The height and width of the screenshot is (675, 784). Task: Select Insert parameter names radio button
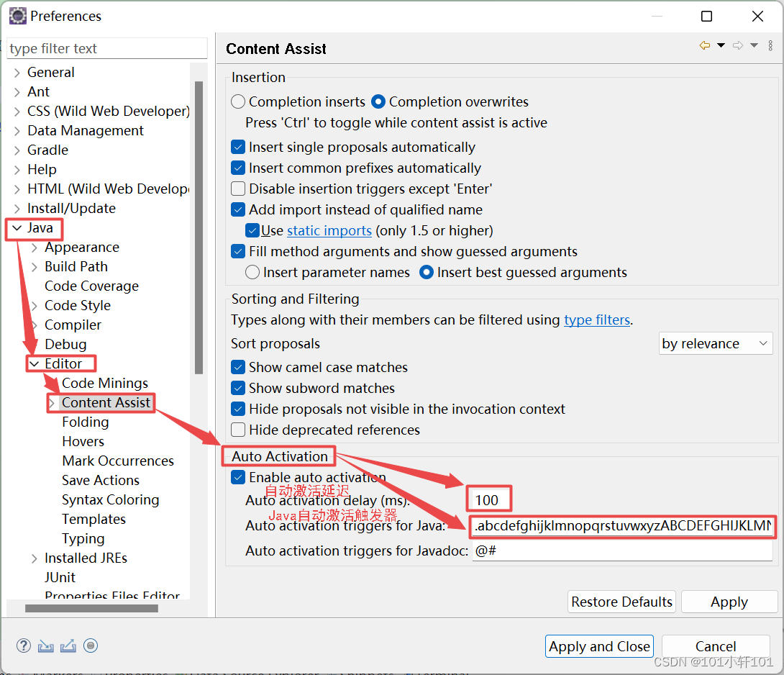point(252,272)
